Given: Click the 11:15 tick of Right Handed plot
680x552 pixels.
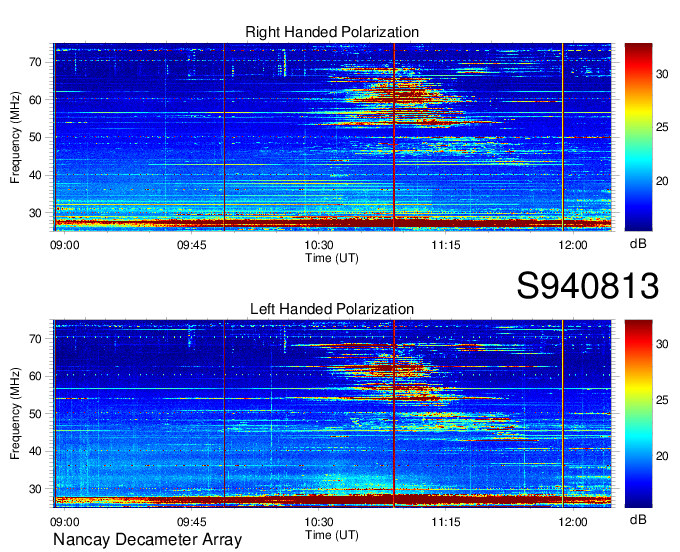Looking at the screenshot, I should pos(446,245).
